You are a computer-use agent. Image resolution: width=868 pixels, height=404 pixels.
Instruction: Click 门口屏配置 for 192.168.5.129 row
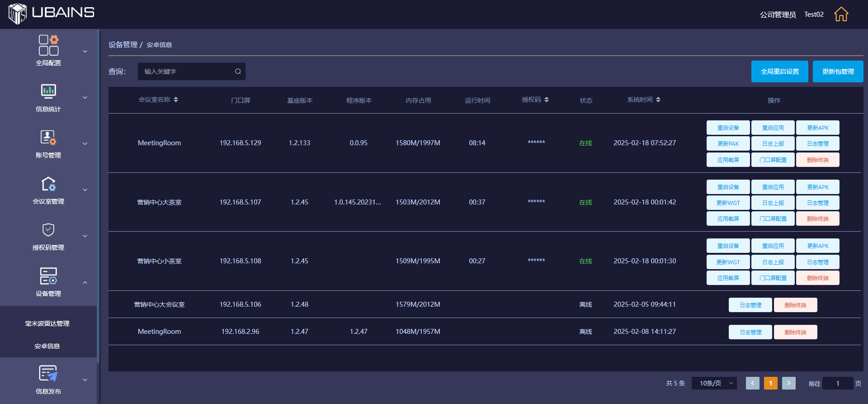pos(773,160)
